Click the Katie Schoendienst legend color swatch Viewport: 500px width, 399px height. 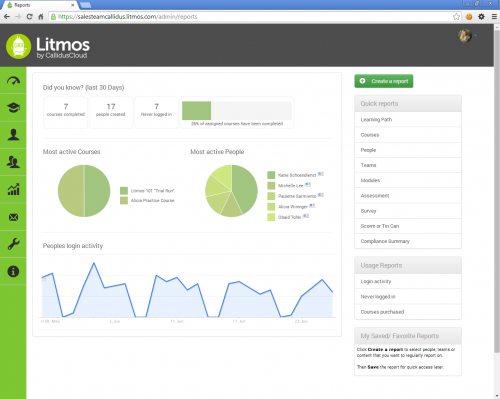point(271,175)
